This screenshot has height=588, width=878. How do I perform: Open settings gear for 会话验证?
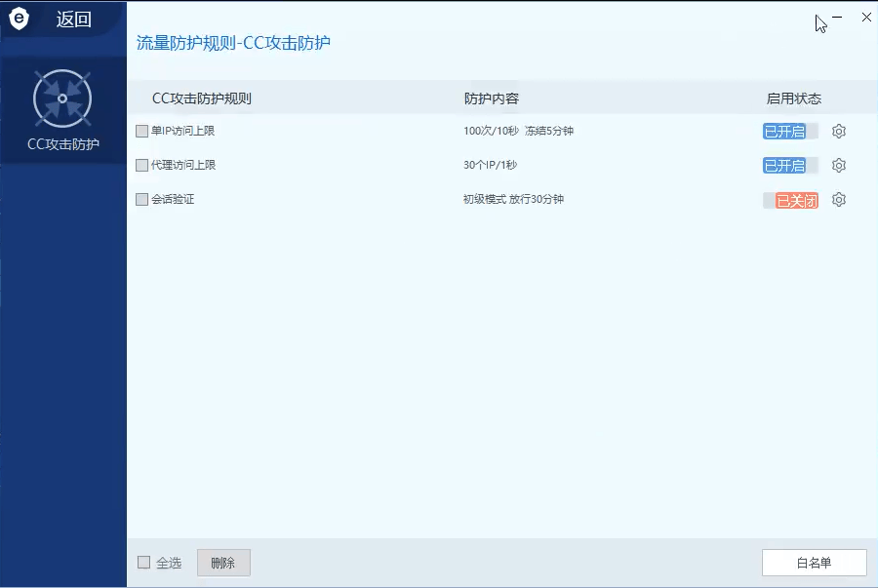838,200
